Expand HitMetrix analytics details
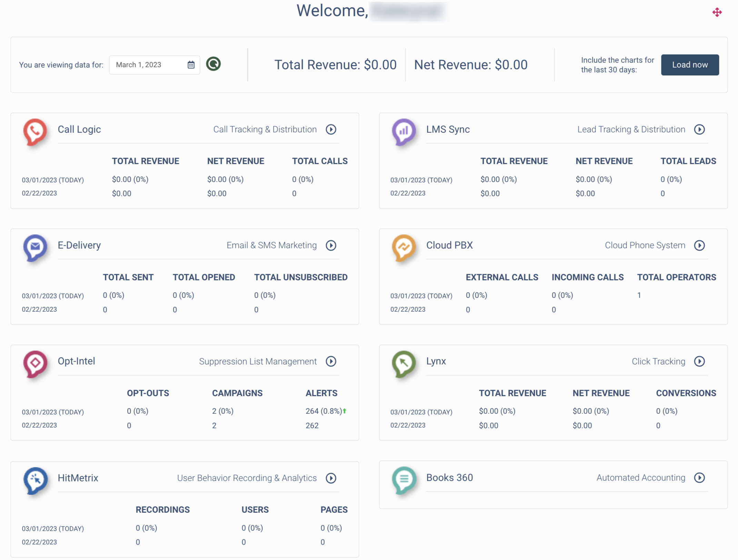Screen dimensions: 738x560 point(331,478)
